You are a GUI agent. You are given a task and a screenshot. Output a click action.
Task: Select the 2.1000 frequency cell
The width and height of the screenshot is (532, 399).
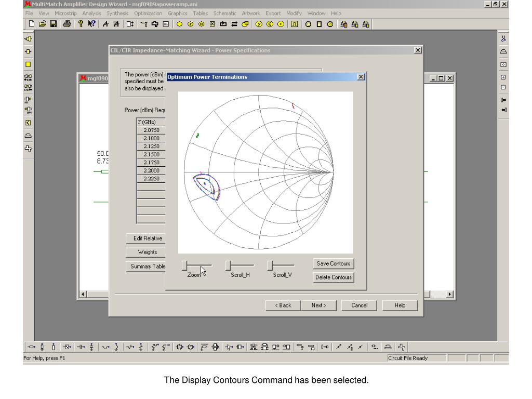[151, 138]
